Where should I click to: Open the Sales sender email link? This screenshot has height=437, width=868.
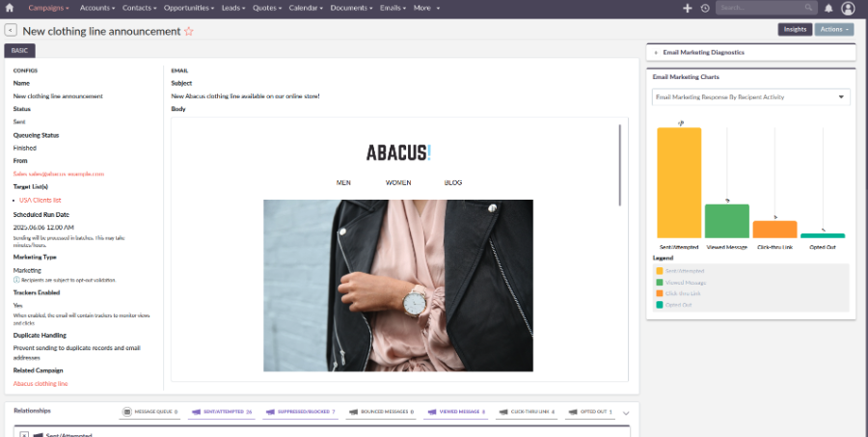point(59,174)
